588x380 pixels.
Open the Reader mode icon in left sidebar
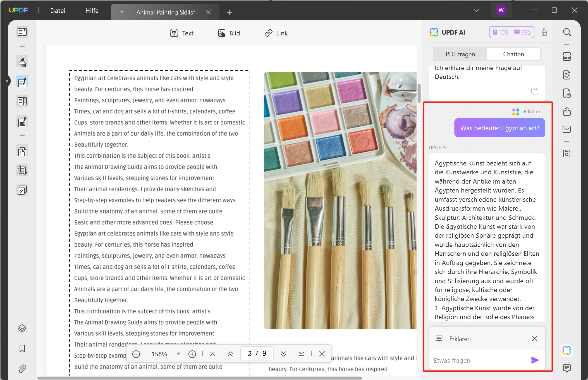pyautogui.click(x=22, y=32)
